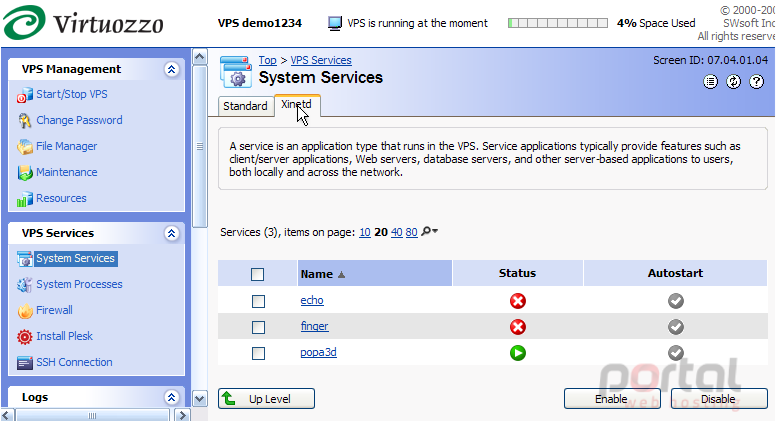Check the box for finger service

coord(258,328)
